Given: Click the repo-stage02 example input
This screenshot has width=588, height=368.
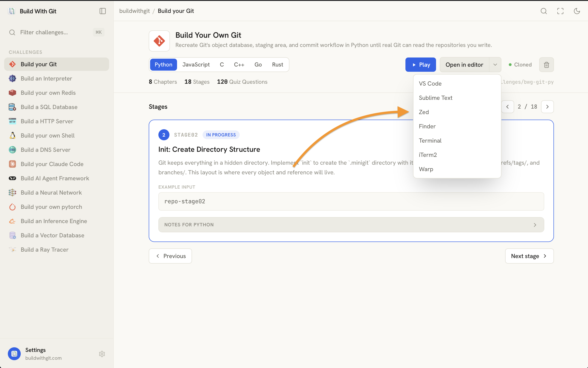Looking at the screenshot, I should click(351, 201).
